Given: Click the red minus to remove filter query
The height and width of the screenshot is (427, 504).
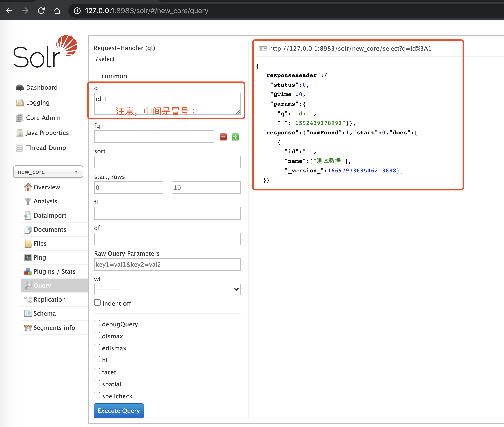Looking at the screenshot, I should [223, 137].
